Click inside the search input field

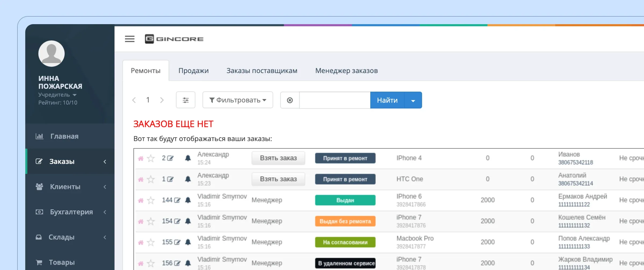point(334,100)
